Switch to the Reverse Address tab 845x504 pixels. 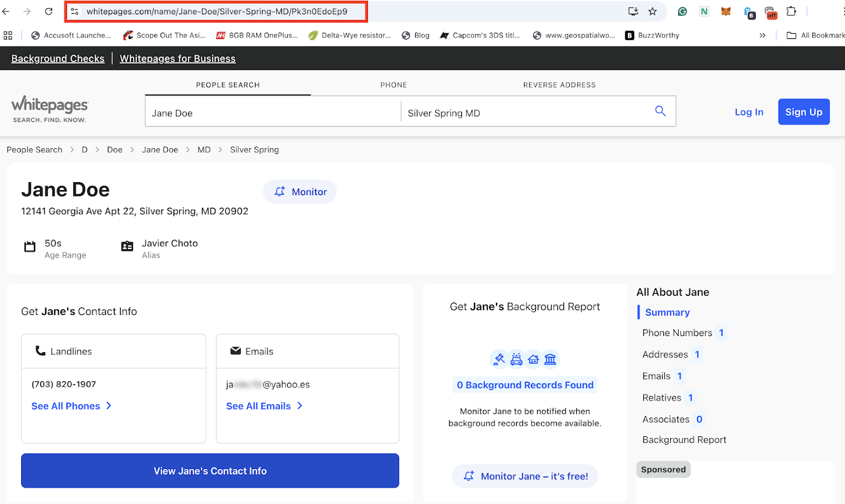pyautogui.click(x=559, y=85)
